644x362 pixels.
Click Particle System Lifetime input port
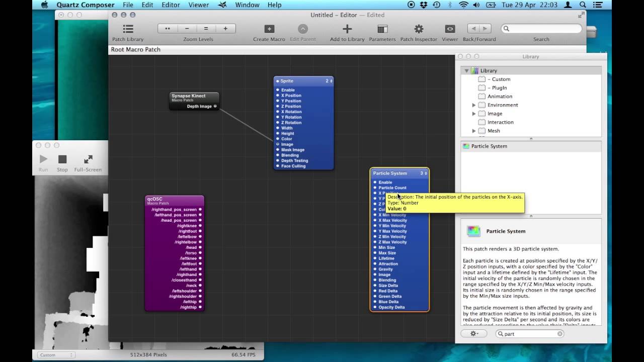coord(375,258)
